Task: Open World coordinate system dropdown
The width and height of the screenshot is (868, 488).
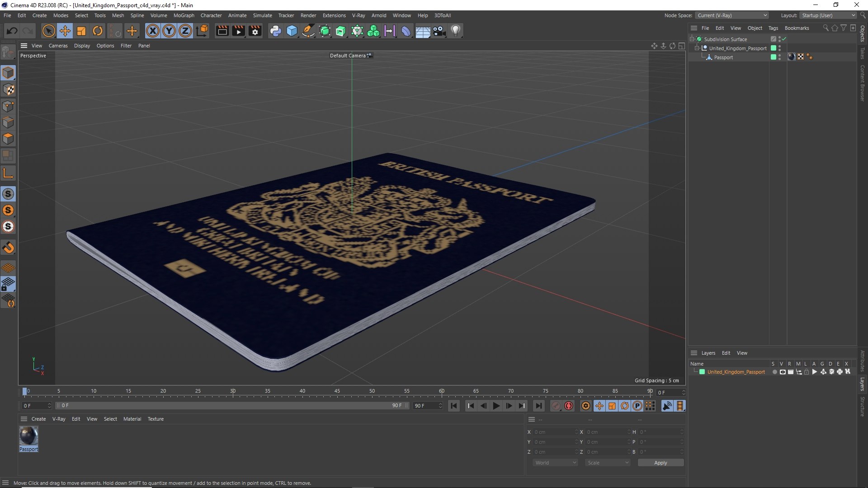Action: point(555,463)
